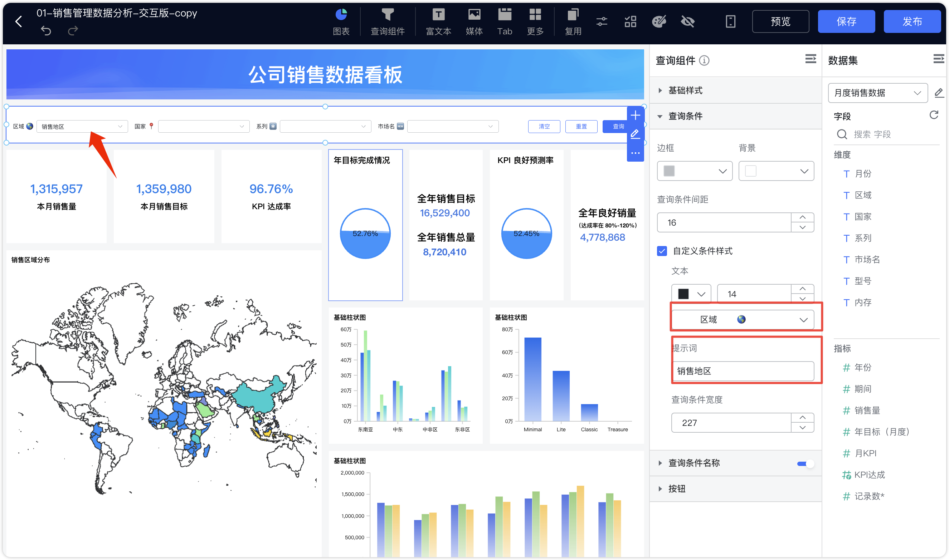The image size is (949, 560).
Task: Refresh the 字段 list
Action: 934,115
